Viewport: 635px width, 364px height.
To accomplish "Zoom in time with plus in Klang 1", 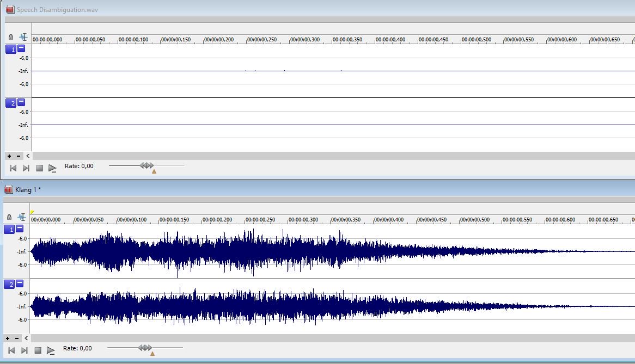I will tap(8, 338).
